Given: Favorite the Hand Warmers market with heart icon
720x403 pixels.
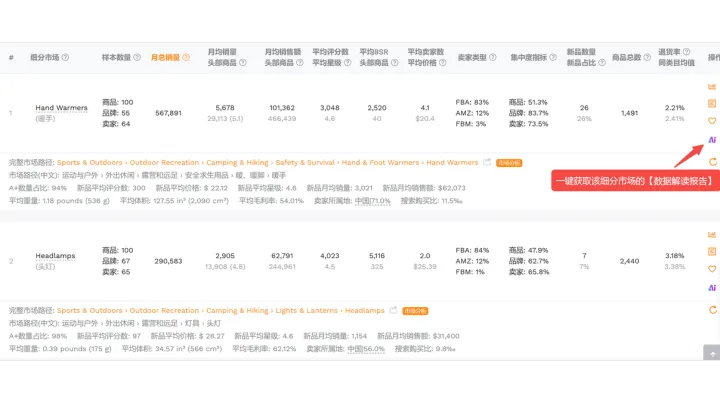Looking at the screenshot, I should pyautogui.click(x=712, y=120).
